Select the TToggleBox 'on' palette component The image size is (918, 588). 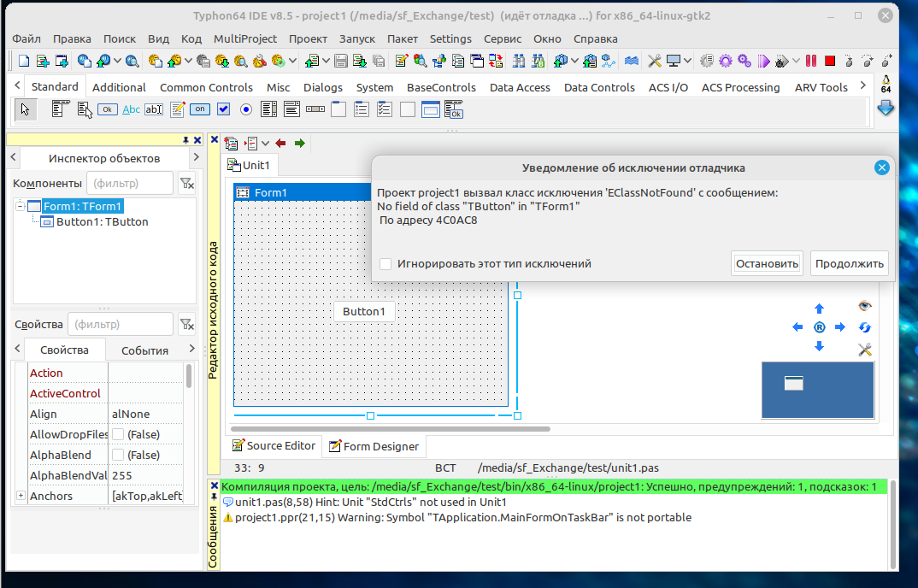click(200, 109)
